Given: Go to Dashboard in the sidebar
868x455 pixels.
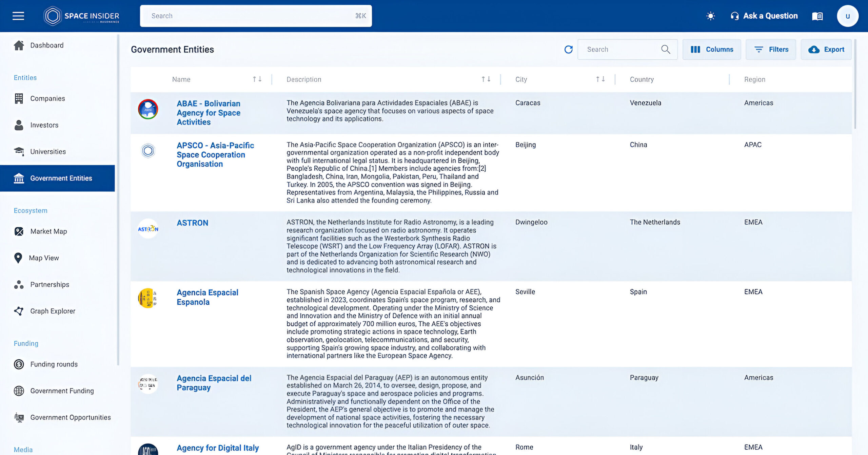Looking at the screenshot, I should coord(57,45).
